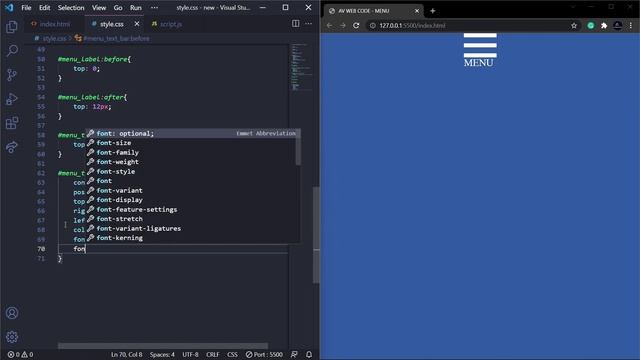Open the Manage gear icon
The width and height of the screenshot is (640, 360).
tap(12, 337)
